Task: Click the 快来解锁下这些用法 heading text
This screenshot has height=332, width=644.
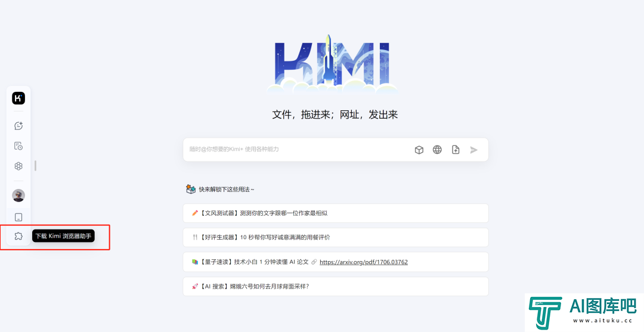Action: tap(227, 190)
